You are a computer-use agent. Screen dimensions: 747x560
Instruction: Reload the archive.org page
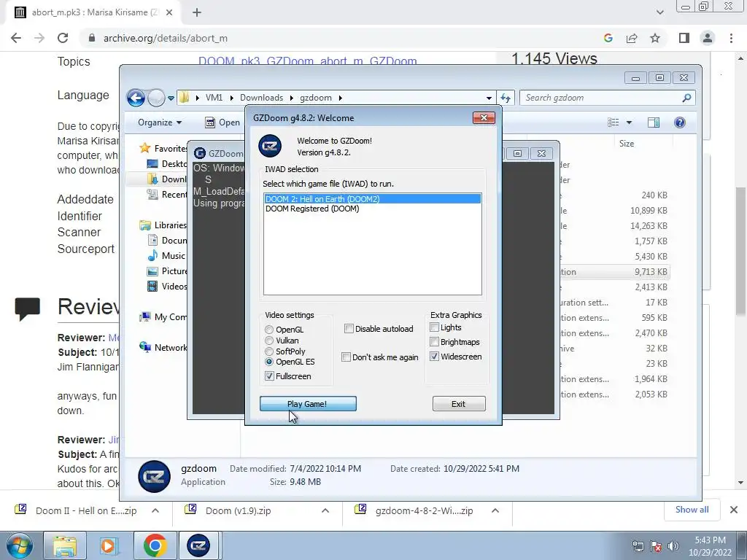63,38
